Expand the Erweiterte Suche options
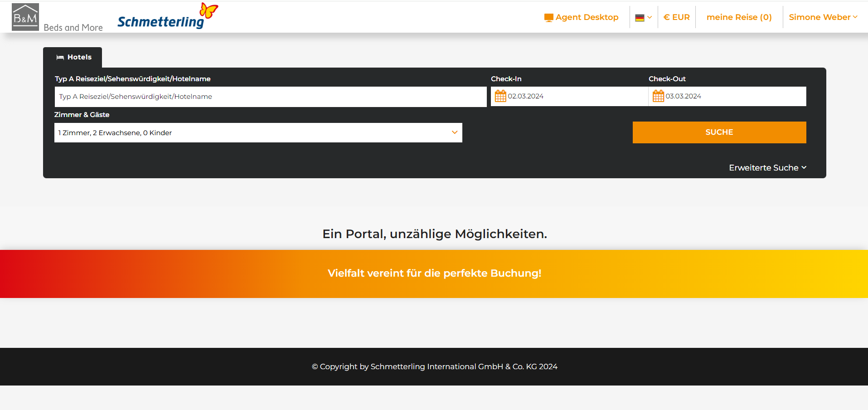The height and width of the screenshot is (410, 868). pos(767,168)
